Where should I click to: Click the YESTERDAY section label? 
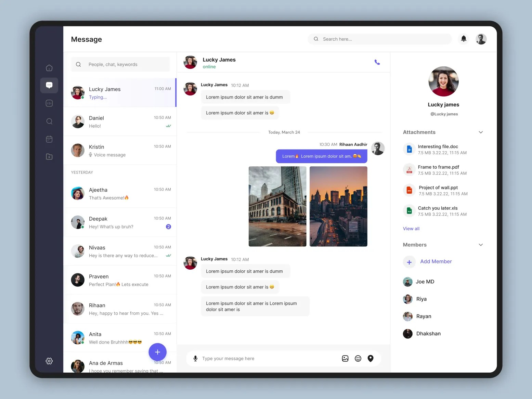(x=82, y=172)
